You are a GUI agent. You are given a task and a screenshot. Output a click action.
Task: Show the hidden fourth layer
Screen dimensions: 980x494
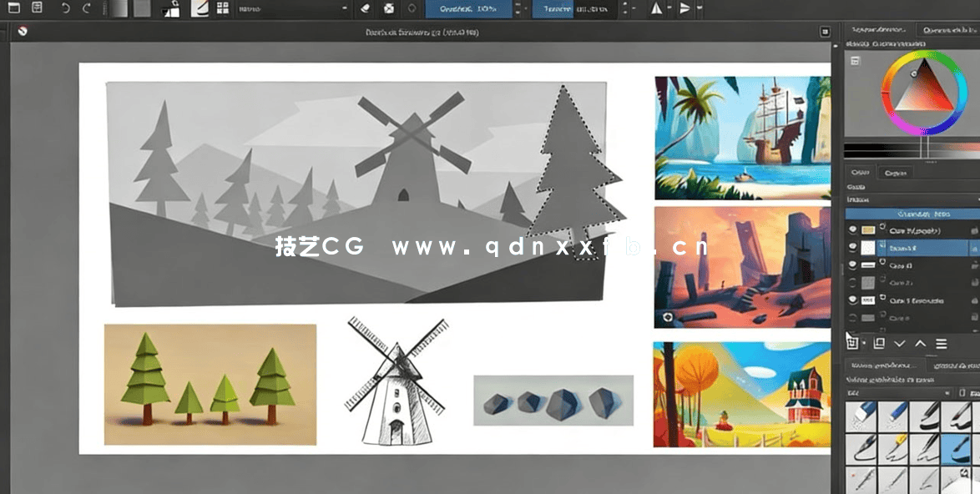(853, 282)
